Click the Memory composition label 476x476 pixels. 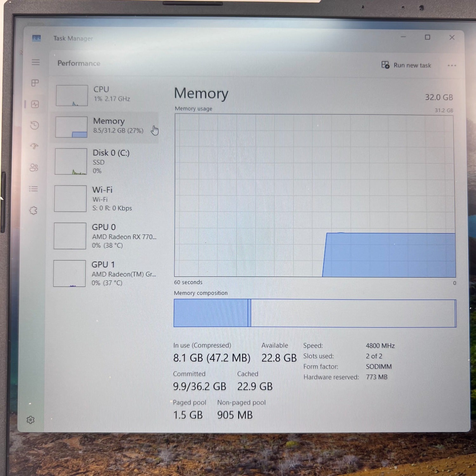201,293
